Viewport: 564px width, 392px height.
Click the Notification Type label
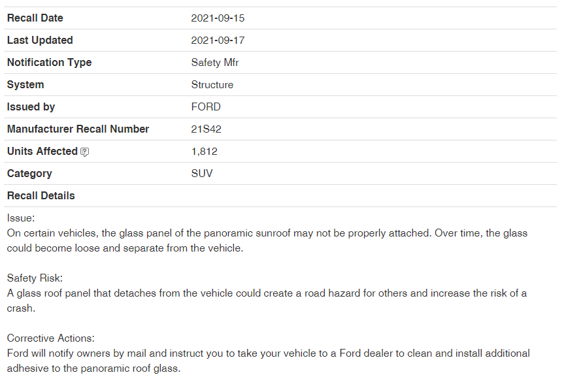coord(49,63)
